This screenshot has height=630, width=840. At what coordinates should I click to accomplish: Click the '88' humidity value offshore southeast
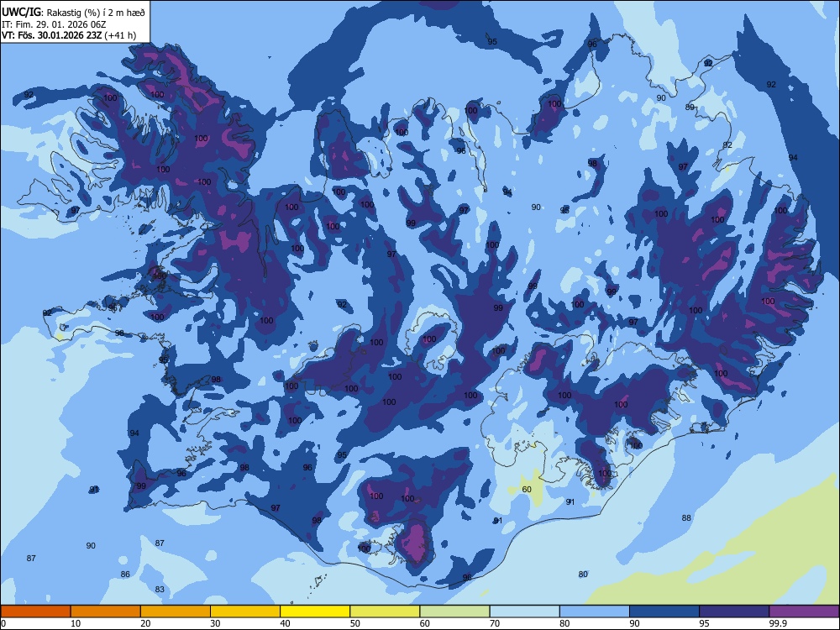point(686,517)
